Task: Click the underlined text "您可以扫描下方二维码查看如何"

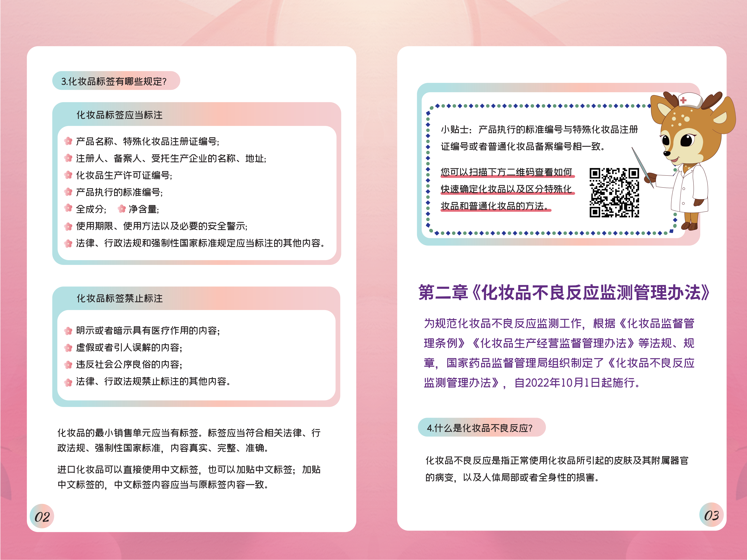Action: (506, 172)
